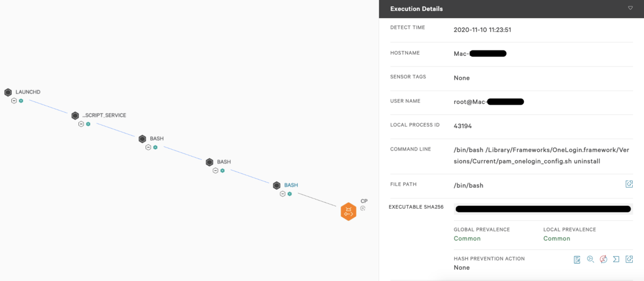Click the rightmost pivot icon in the hash actions row

629,260
